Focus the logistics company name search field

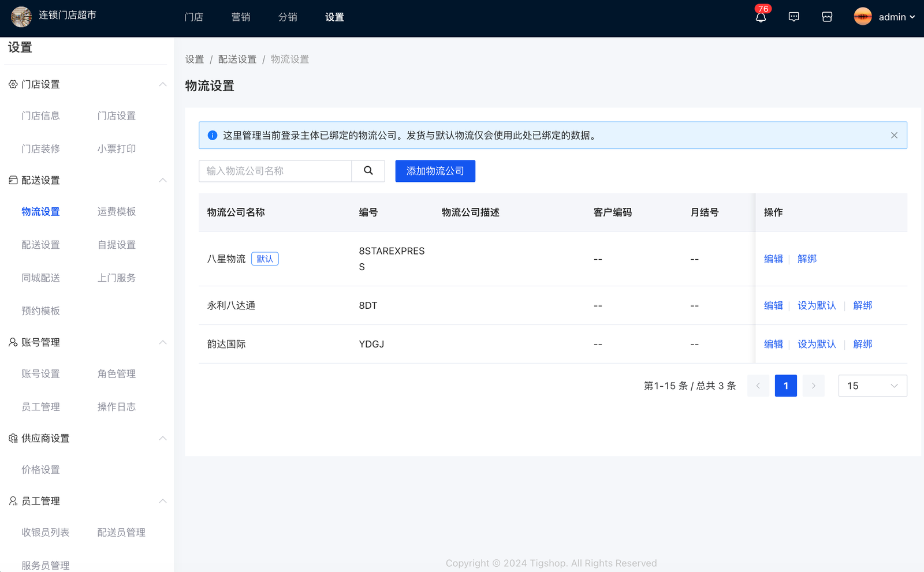275,171
